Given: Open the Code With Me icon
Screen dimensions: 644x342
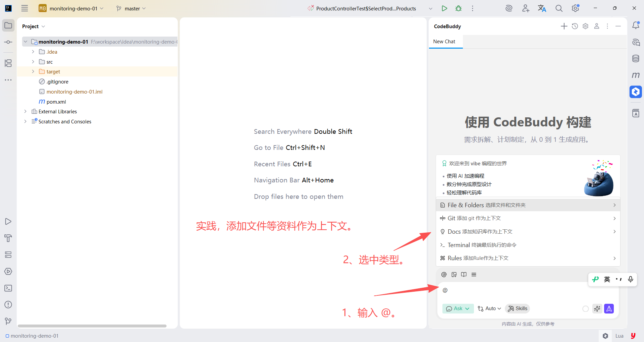Looking at the screenshot, I should click(526, 8).
